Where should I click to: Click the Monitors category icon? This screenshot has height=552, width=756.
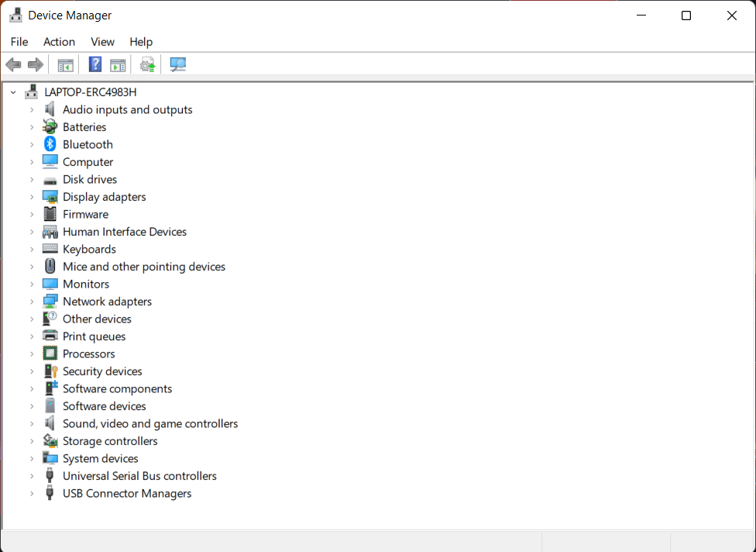pyautogui.click(x=50, y=284)
